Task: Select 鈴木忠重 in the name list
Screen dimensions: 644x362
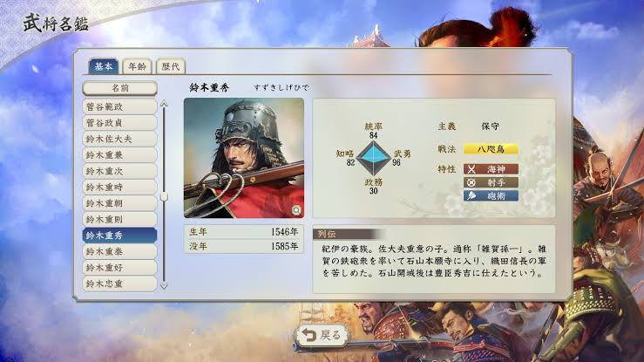Action: point(119,283)
